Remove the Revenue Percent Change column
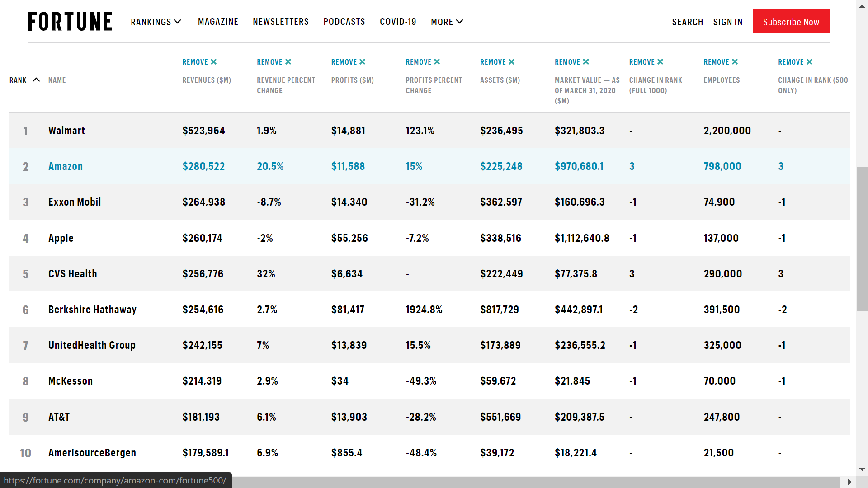This screenshot has height=488, width=868. 274,62
